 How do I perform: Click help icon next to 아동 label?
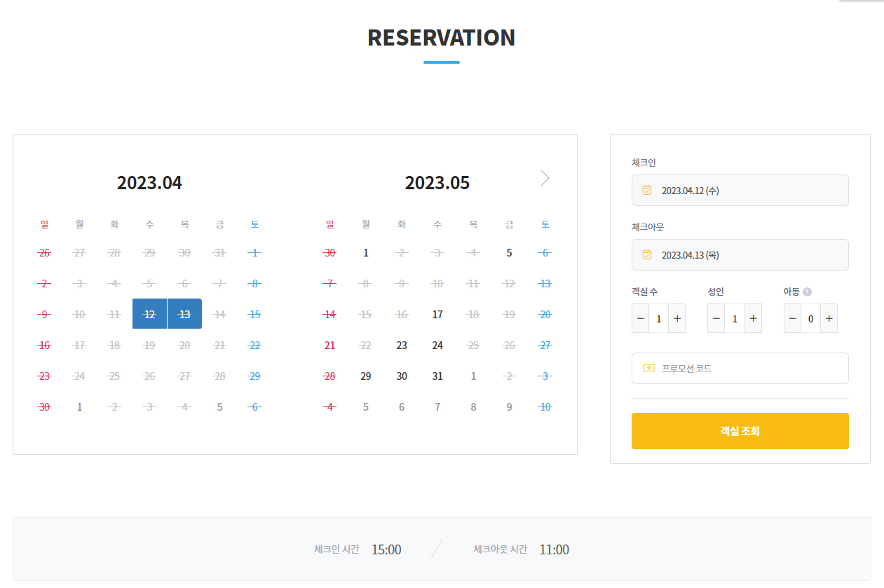click(807, 292)
